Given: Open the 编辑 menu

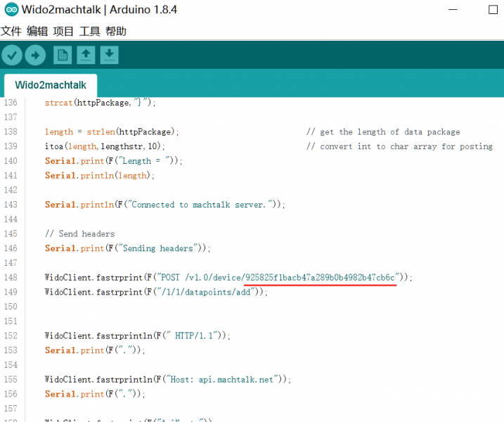Looking at the screenshot, I should (x=37, y=32).
